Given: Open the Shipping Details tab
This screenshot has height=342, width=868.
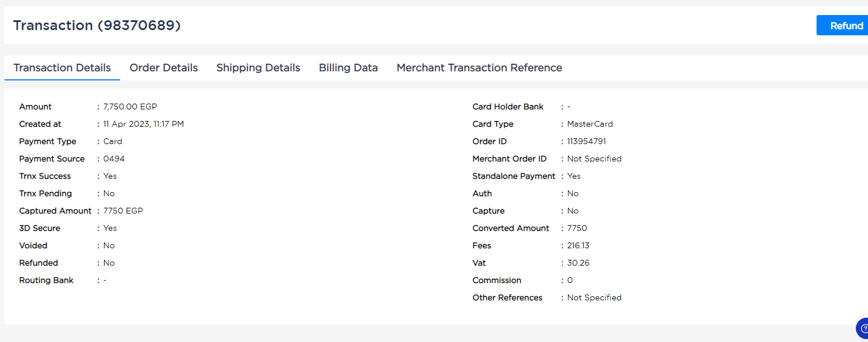Looking at the screenshot, I should 258,68.
